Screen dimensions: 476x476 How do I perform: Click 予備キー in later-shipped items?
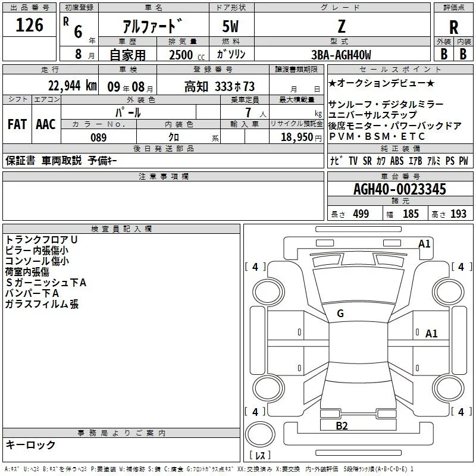pyautogui.click(x=102, y=160)
